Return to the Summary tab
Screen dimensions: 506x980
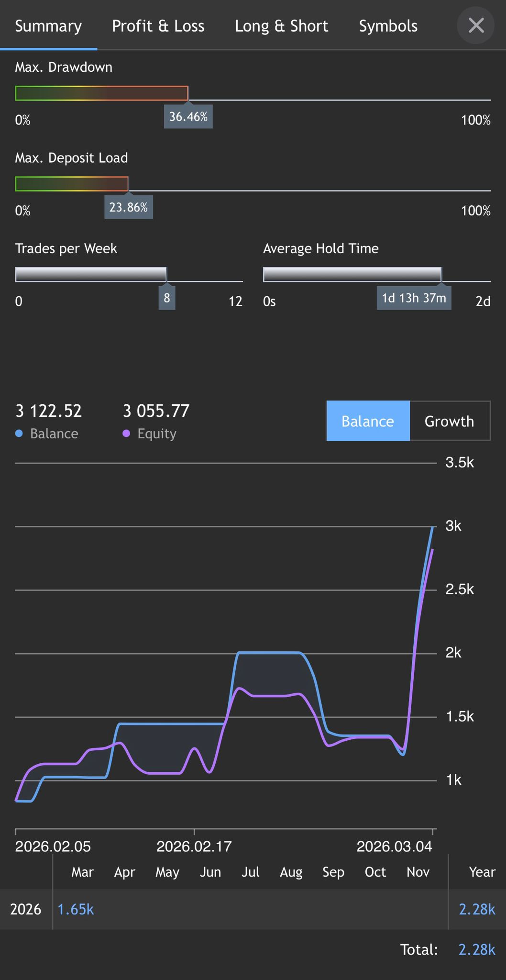(48, 26)
